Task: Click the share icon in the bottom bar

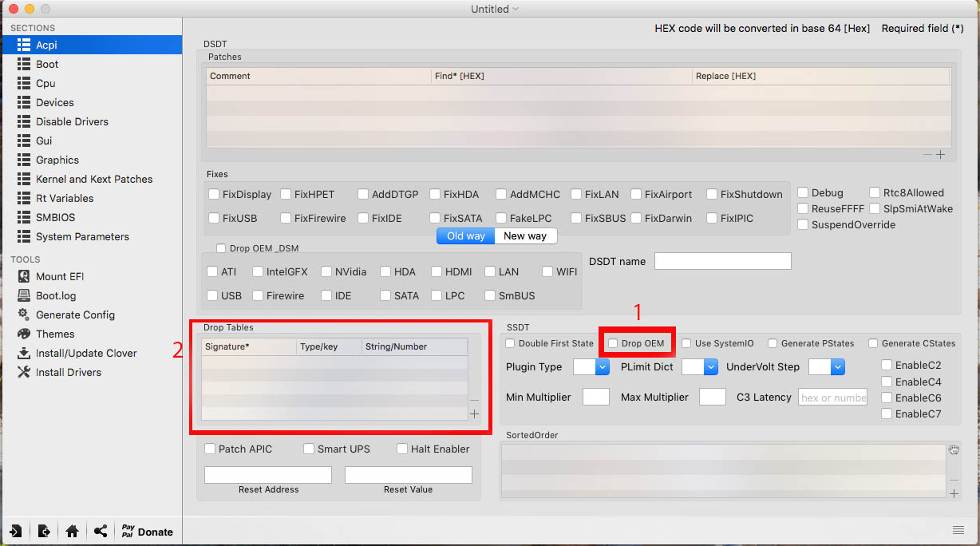Action: point(101,531)
